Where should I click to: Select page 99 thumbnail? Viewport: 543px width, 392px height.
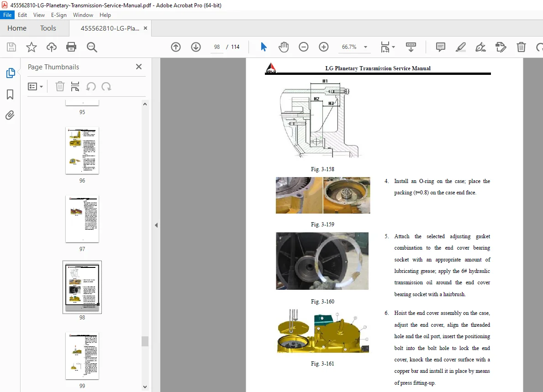[82, 355]
